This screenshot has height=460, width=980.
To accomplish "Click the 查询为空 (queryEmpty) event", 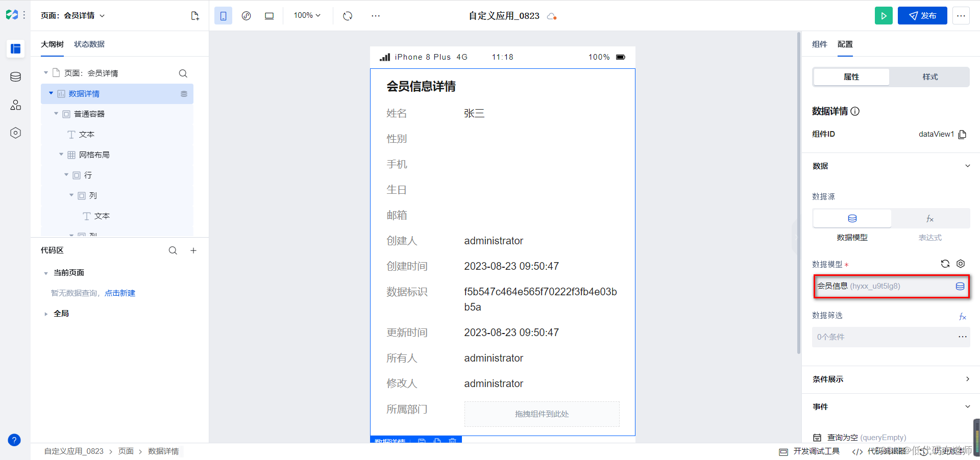I will 866,438.
